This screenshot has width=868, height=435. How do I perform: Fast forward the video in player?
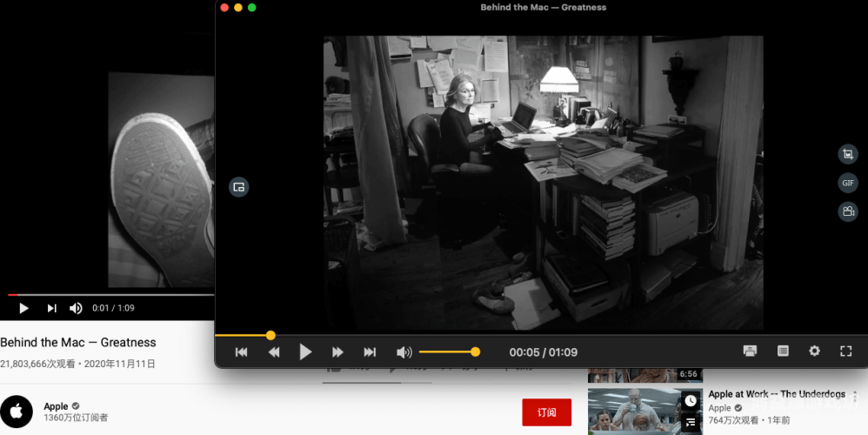coord(337,352)
